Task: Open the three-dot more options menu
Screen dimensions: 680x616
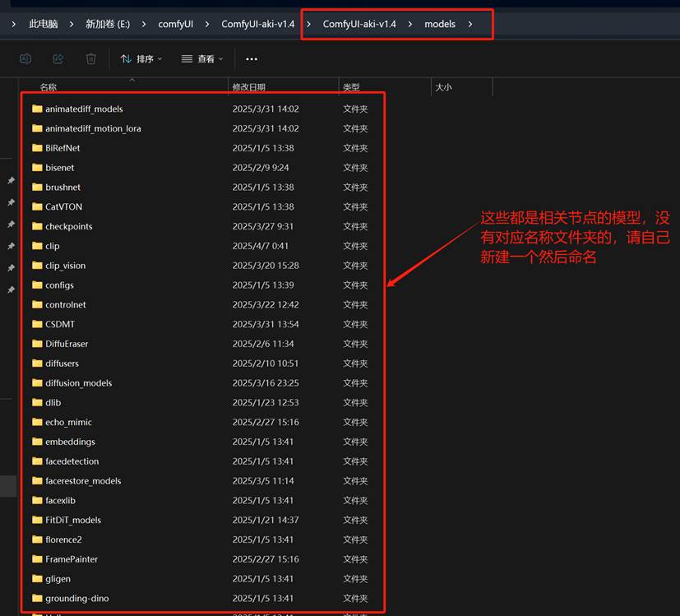Action: tap(252, 59)
